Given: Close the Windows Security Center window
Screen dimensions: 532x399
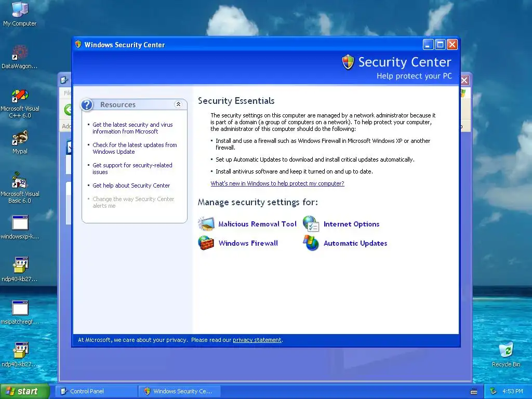Looking at the screenshot, I should [x=453, y=45].
